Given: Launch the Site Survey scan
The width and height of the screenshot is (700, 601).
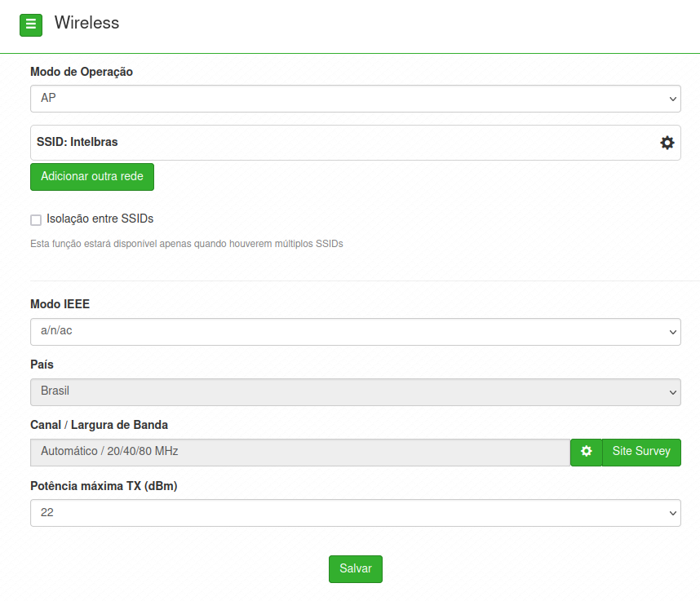Looking at the screenshot, I should point(641,452).
